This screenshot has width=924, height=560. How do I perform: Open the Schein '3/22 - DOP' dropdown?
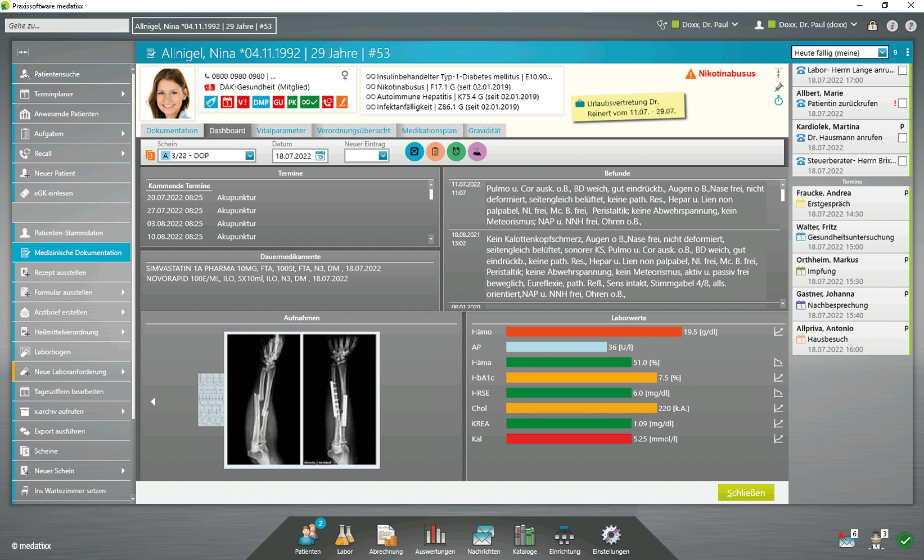click(250, 156)
